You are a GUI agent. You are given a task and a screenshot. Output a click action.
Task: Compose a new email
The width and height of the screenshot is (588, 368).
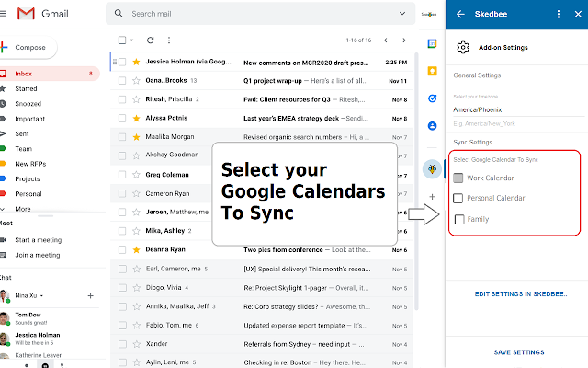coord(28,47)
